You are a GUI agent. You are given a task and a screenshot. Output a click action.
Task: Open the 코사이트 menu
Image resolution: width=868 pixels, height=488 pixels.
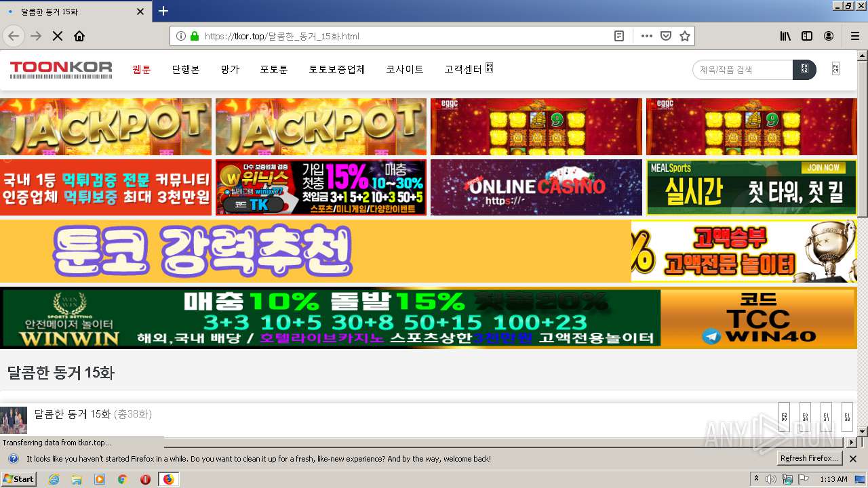pos(405,69)
